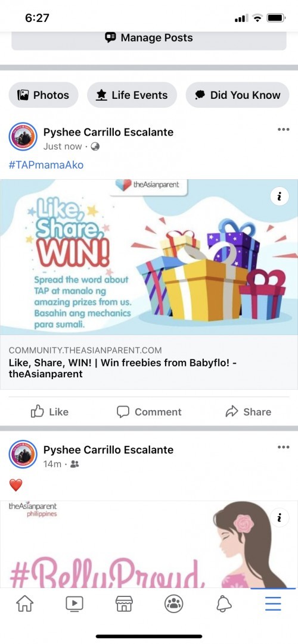Open the hamburger menu icon
The image size is (298, 644).
[273, 604]
